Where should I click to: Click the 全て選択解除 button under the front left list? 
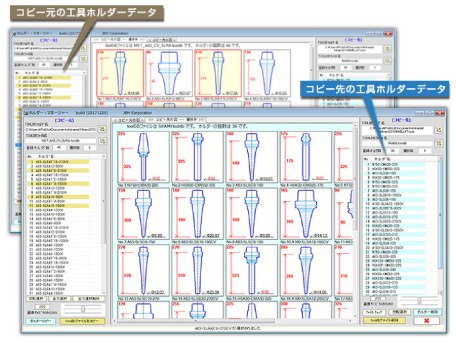89,299
